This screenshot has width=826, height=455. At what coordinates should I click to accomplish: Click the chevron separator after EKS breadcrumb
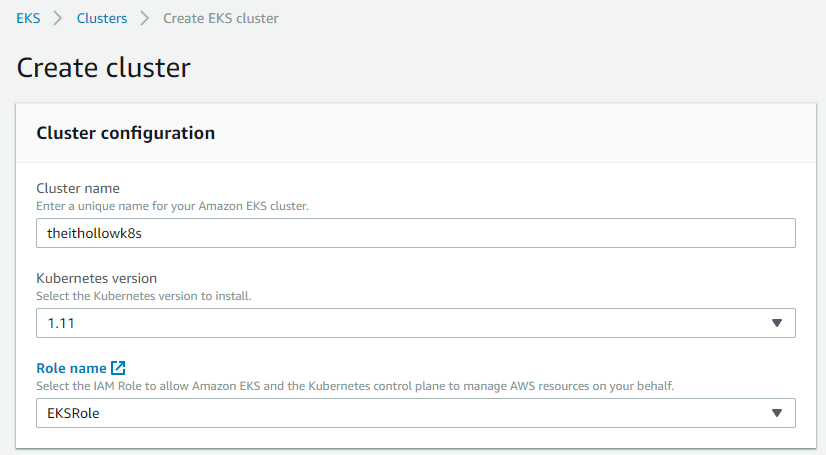point(58,18)
